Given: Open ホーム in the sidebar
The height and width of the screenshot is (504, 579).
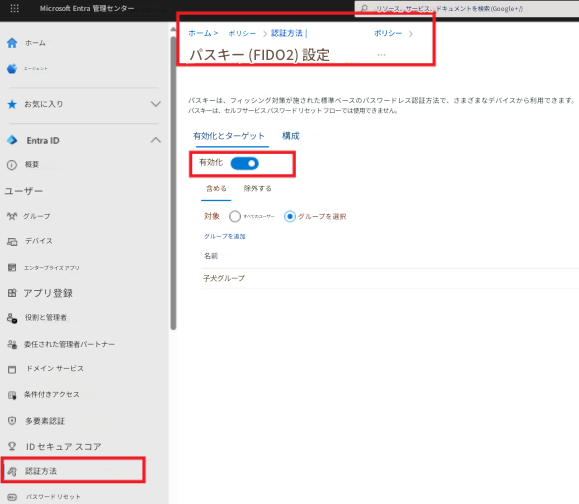Looking at the screenshot, I should [35, 43].
